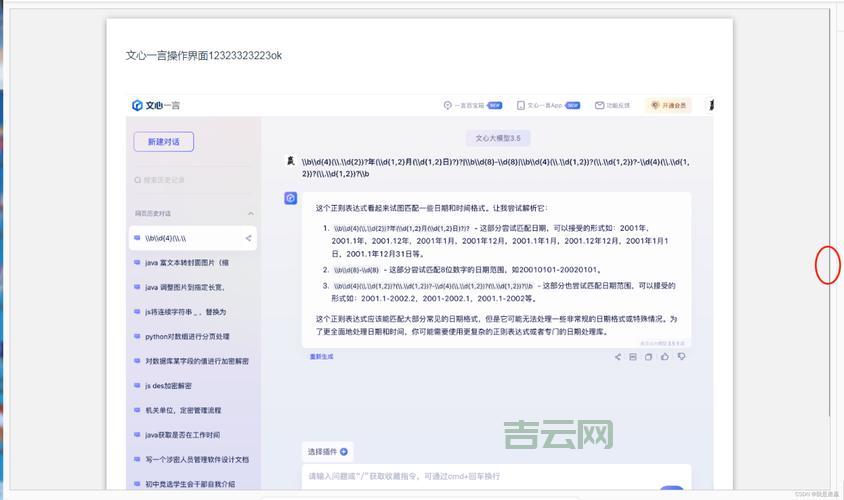Focus the 搜索历史记录 search box

coord(192,180)
